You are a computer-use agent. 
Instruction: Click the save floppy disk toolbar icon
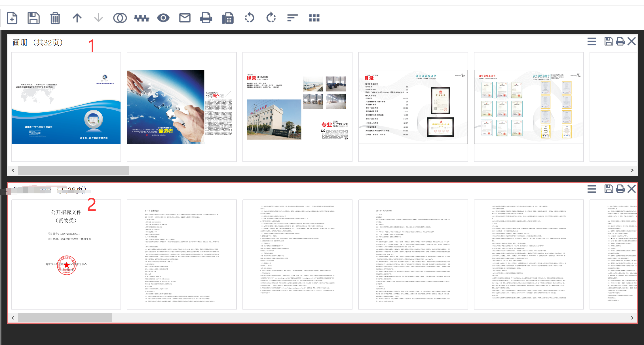(x=33, y=18)
